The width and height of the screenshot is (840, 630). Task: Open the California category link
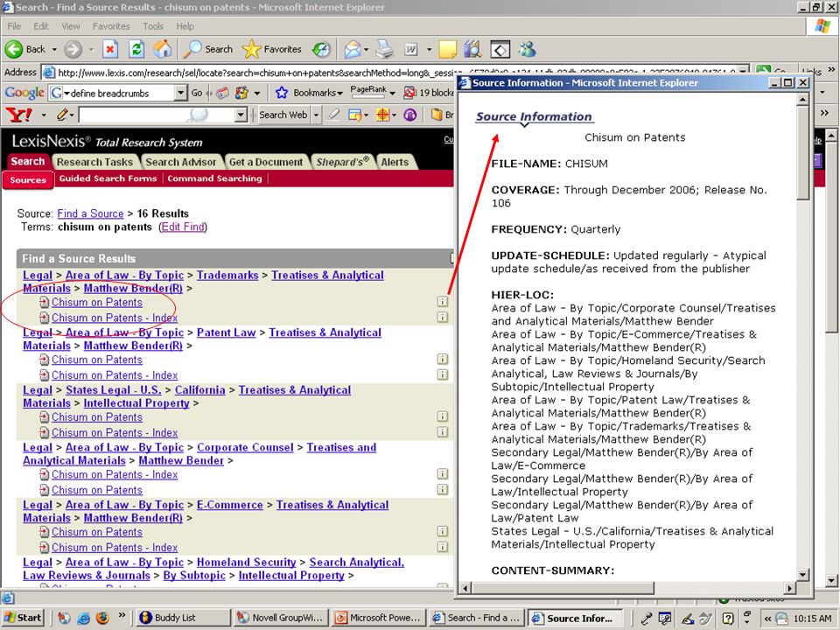point(199,389)
